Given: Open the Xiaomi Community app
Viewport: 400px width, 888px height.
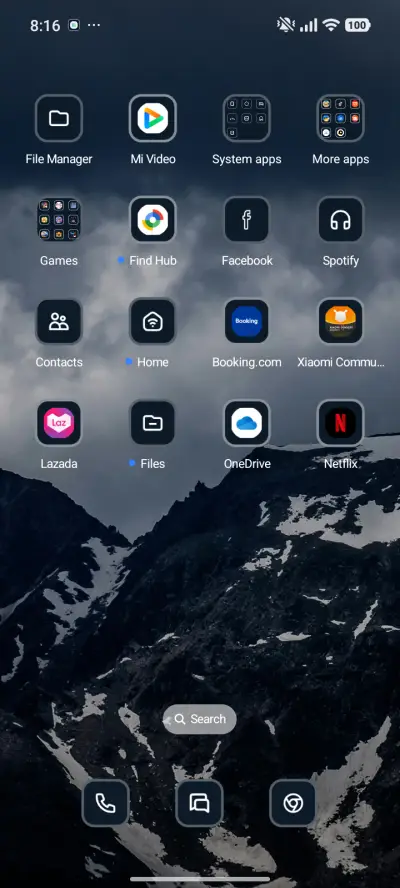Looking at the screenshot, I should pos(341,321).
